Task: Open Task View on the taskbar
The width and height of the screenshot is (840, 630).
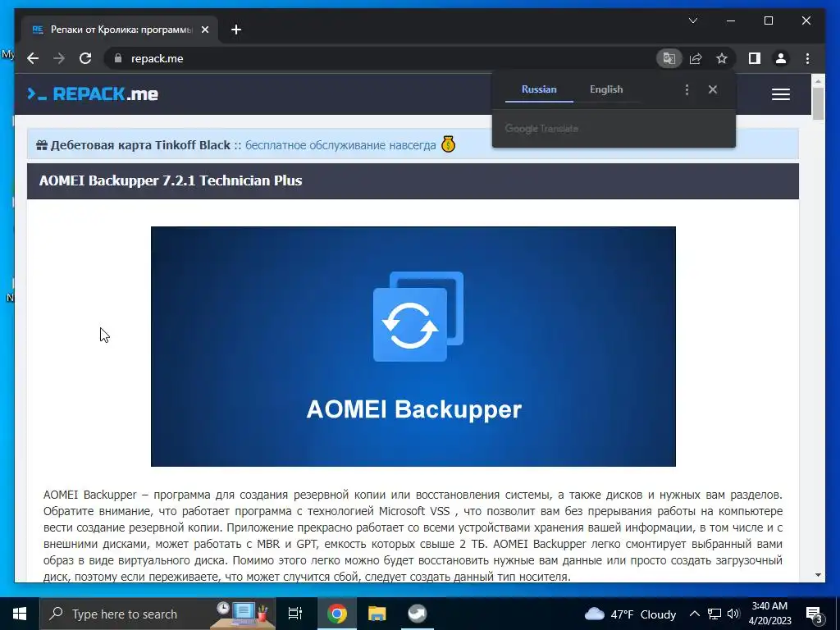Action: pos(295,614)
